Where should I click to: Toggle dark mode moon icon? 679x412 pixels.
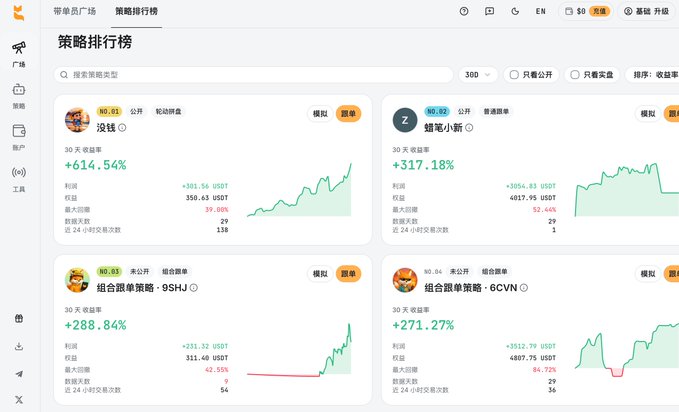(x=515, y=12)
